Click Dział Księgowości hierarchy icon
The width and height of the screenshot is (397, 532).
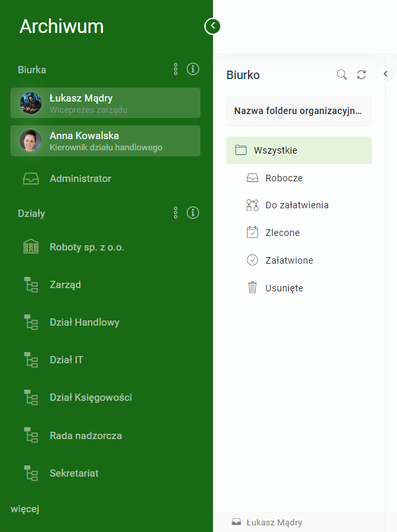(31, 398)
